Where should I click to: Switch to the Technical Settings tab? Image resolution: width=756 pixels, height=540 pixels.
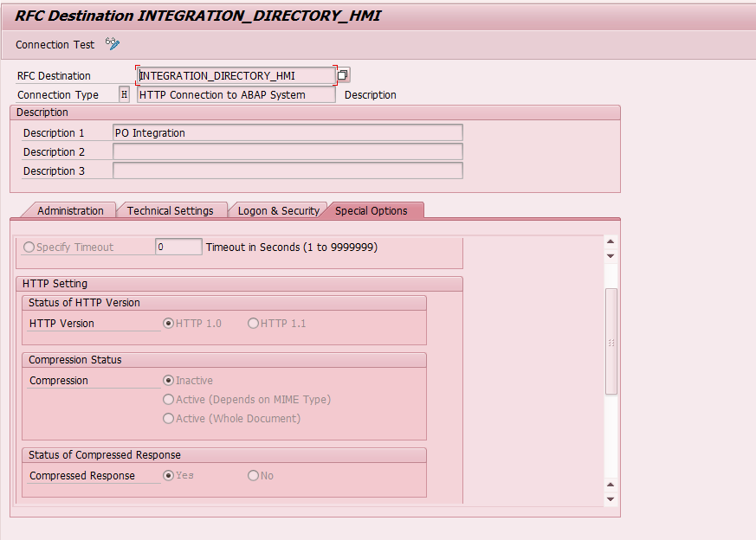pyautogui.click(x=171, y=210)
